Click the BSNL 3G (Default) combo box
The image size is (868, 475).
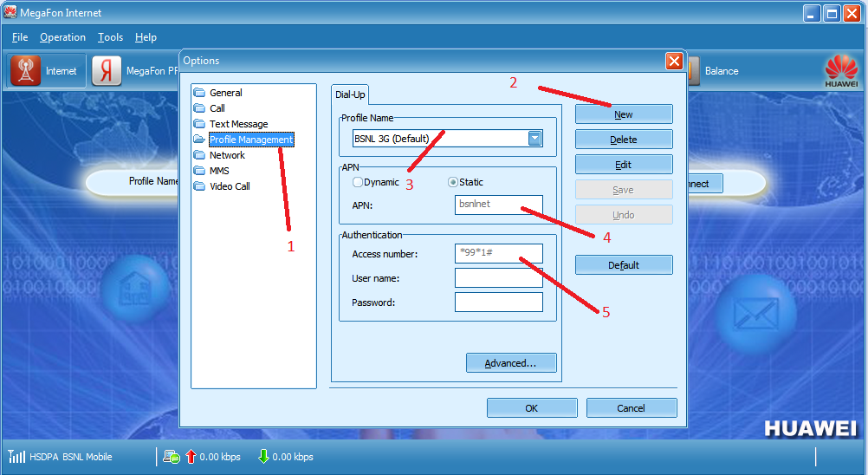tap(447, 139)
